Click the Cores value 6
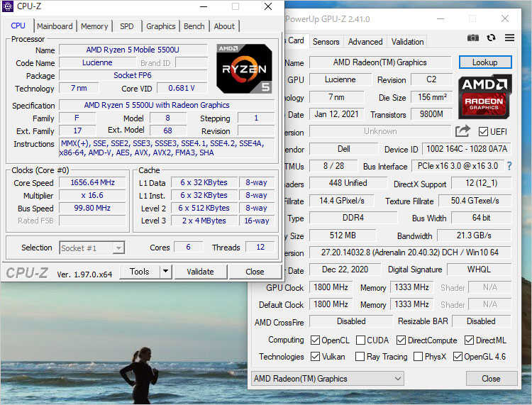 (x=188, y=248)
